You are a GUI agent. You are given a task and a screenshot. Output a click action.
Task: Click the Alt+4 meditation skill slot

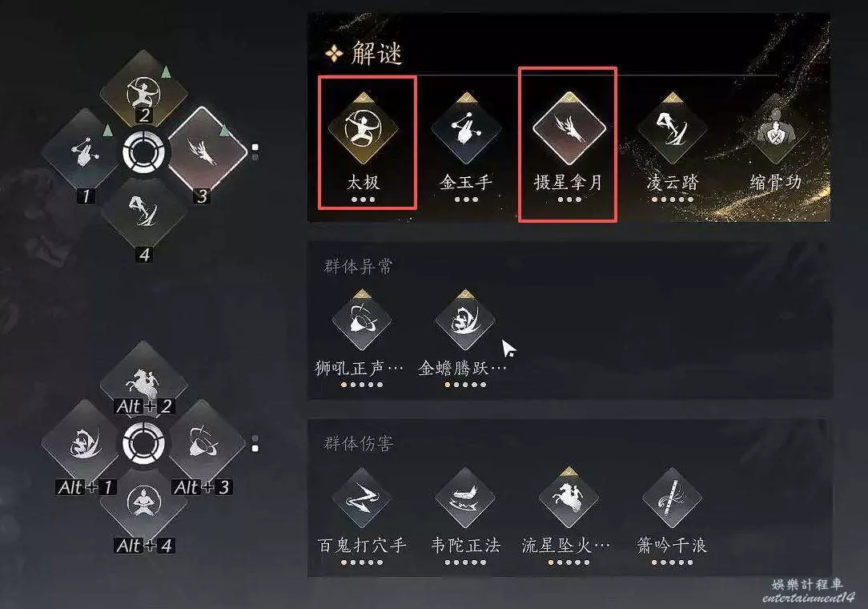tap(144, 503)
